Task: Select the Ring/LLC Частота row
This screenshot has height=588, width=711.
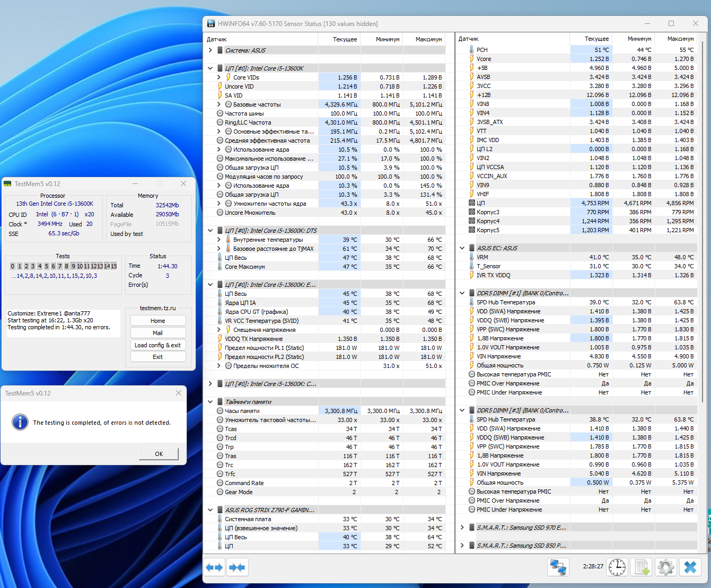Action: (324, 122)
